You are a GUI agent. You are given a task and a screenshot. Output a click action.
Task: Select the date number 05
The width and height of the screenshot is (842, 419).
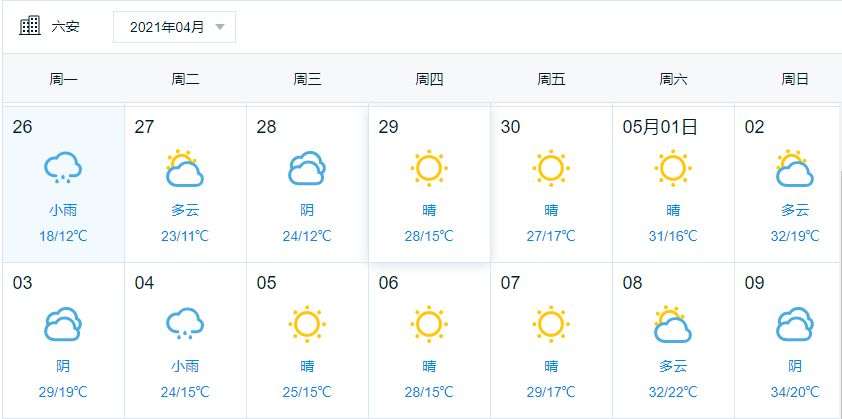(266, 283)
